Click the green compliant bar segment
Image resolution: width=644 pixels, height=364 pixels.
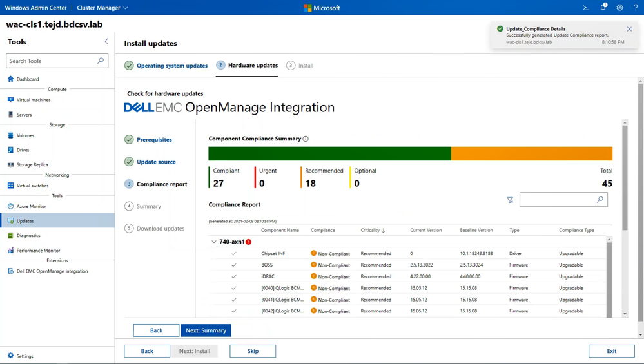coord(330,153)
